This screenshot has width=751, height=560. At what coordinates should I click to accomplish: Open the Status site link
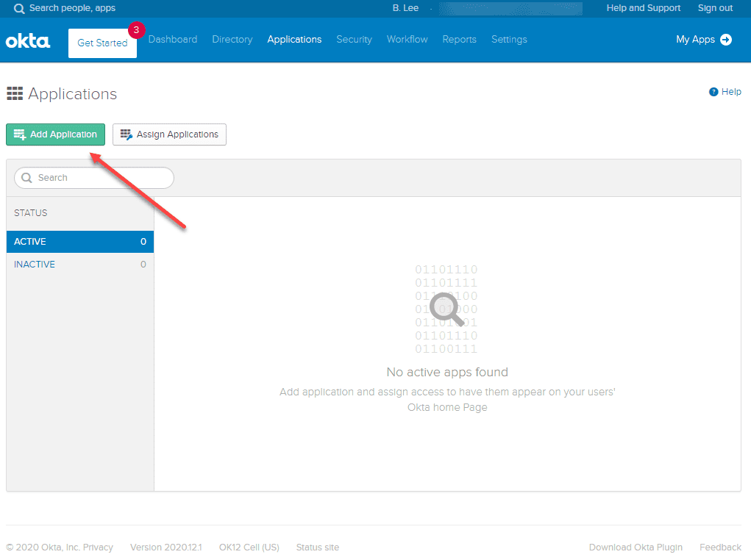(318, 548)
